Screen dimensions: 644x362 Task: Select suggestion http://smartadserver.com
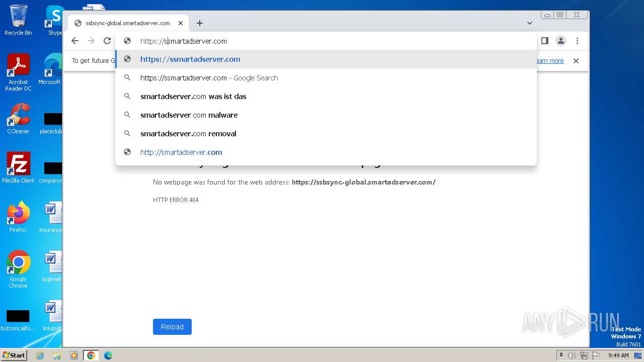(326, 152)
